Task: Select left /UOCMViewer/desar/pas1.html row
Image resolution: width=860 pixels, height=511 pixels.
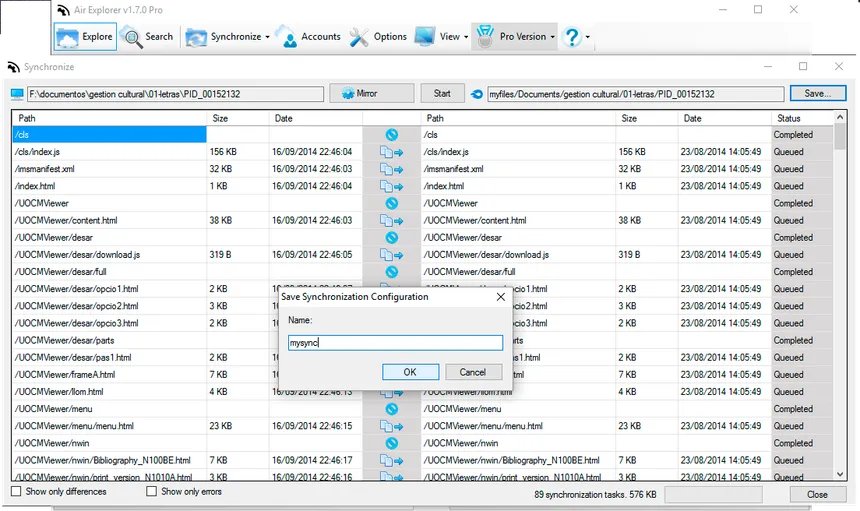Action: click(109, 357)
